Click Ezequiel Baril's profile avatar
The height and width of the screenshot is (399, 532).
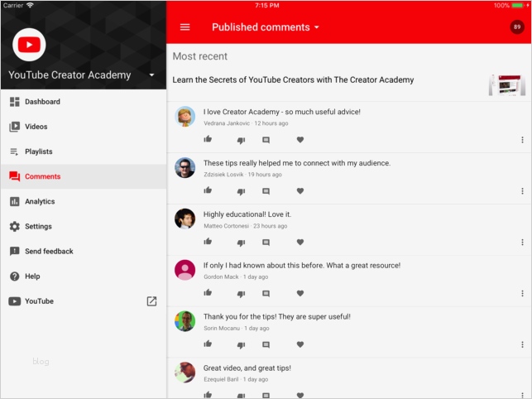click(x=185, y=373)
